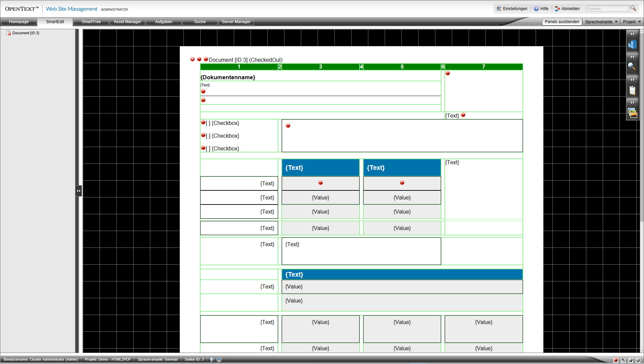Click the red dot button in status bar
The image size is (644, 364).
pos(616,360)
